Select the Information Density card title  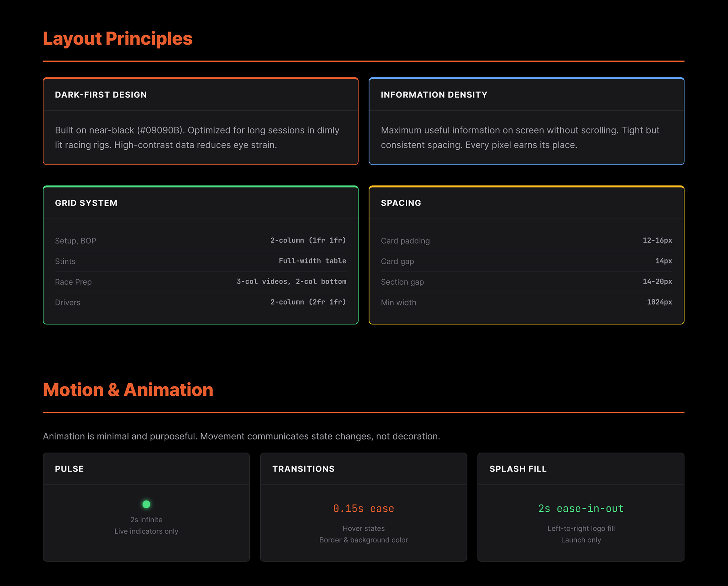434,95
